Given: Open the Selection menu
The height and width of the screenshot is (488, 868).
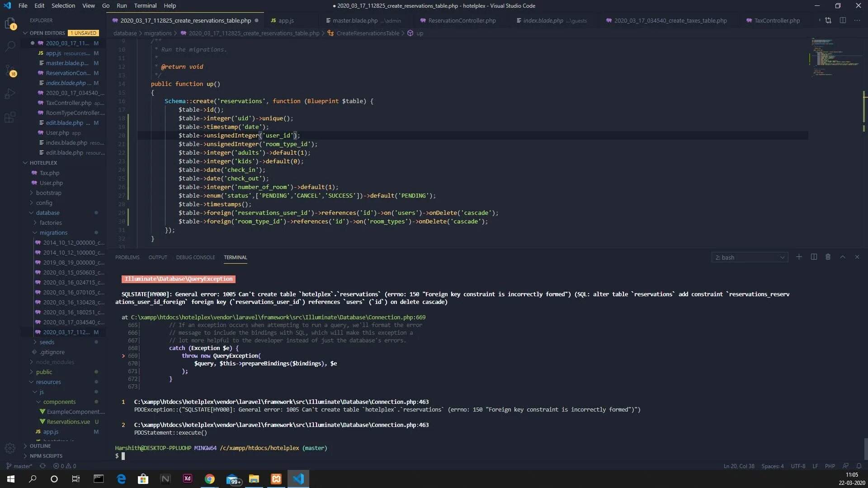Looking at the screenshot, I should pos(63,5).
